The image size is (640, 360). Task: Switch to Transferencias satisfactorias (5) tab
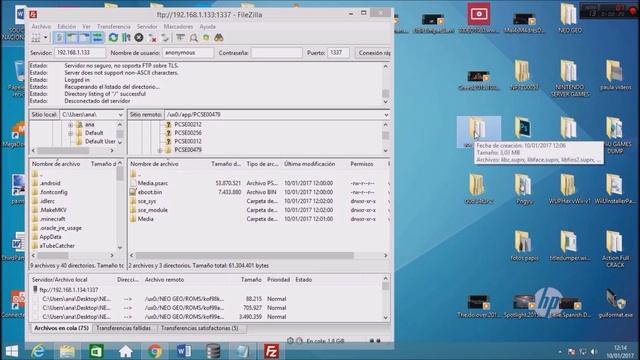[200, 328]
